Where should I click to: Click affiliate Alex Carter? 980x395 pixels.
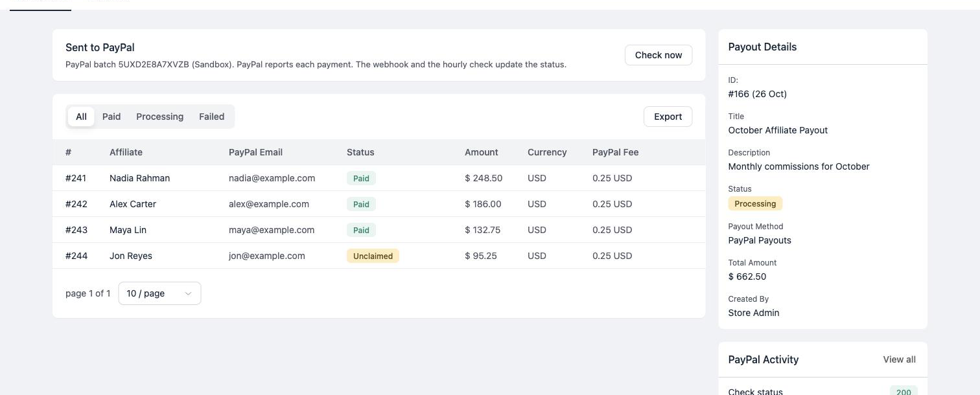(133, 204)
